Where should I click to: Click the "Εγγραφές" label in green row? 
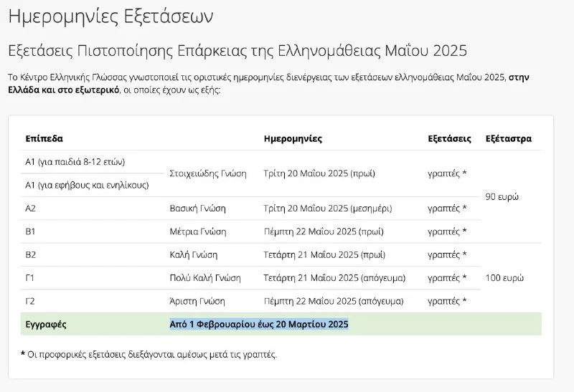coord(46,324)
